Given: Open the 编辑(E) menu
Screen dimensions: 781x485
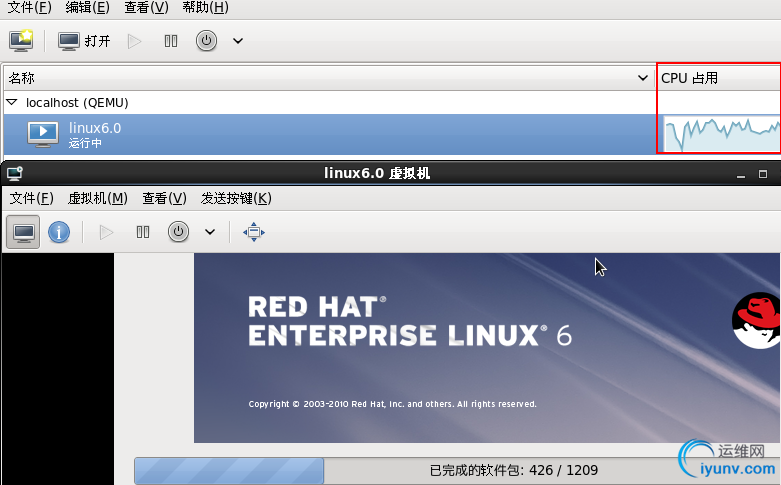Looking at the screenshot, I should coord(88,7).
